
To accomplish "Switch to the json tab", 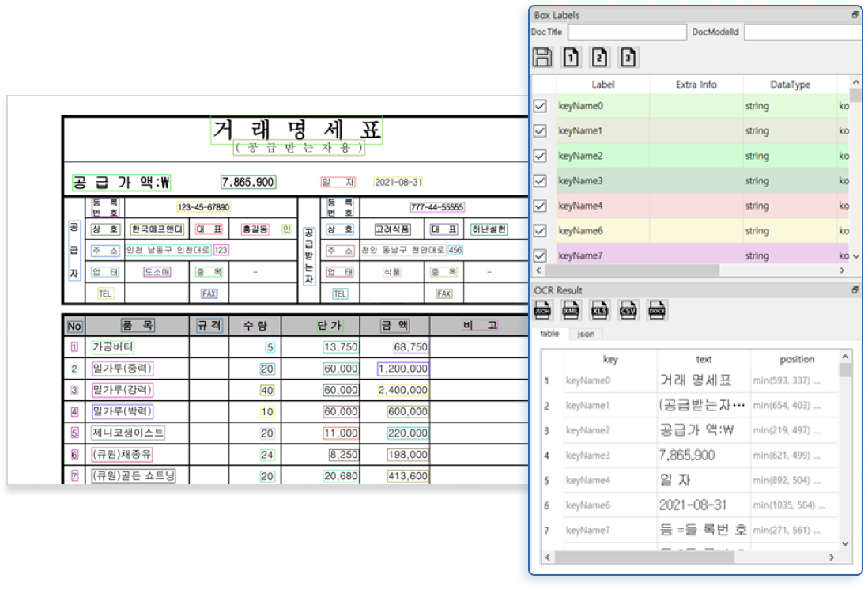I will click(586, 334).
